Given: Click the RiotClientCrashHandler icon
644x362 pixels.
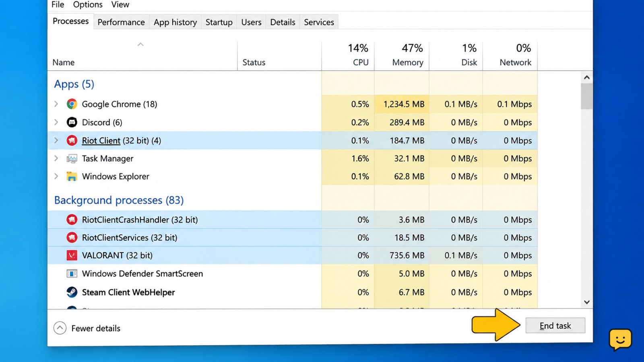Looking at the screenshot, I should tap(72, 220).
